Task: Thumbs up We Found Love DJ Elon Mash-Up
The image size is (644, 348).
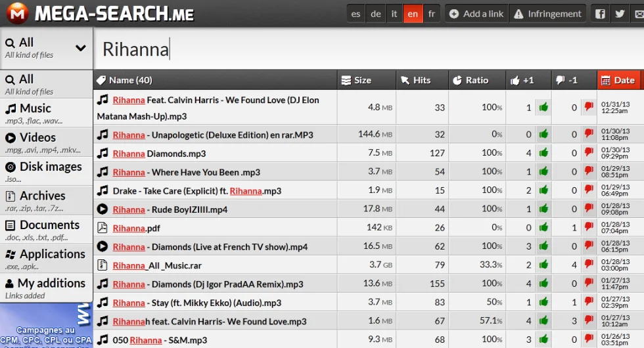Action: [543, 108]
